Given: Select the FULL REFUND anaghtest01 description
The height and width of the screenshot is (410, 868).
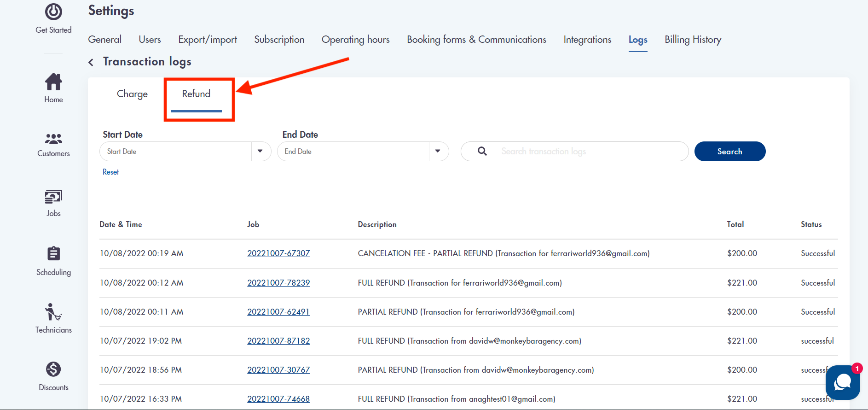Looking at the screenshot, I should tap(457, 399).
